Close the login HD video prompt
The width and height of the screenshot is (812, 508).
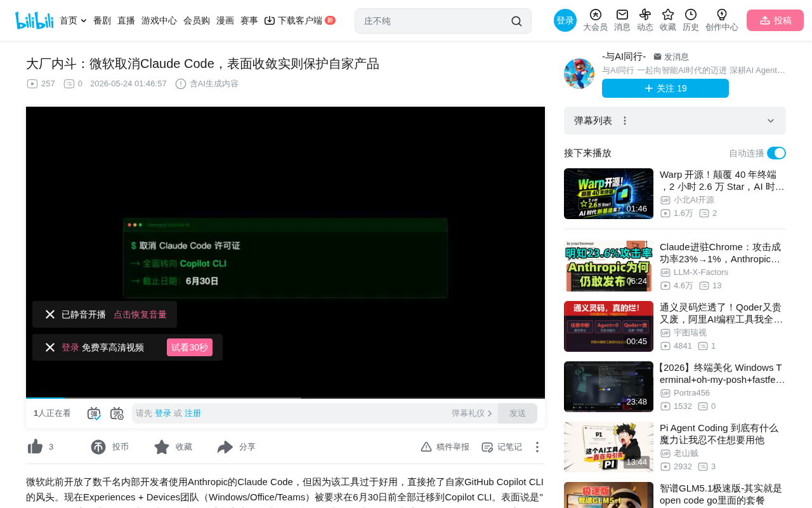tap(50, 347)
